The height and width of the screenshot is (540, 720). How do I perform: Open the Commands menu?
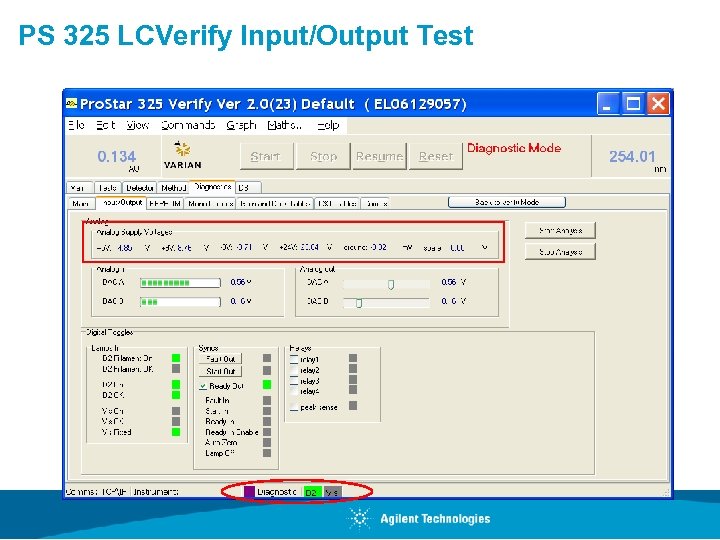(188, 125)
